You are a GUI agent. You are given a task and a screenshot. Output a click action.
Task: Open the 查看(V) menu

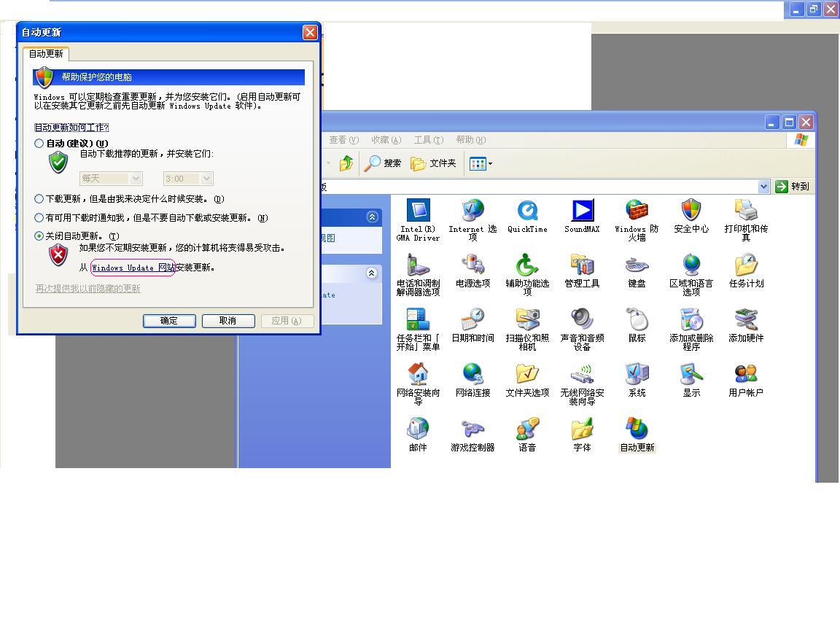(343, 140)
